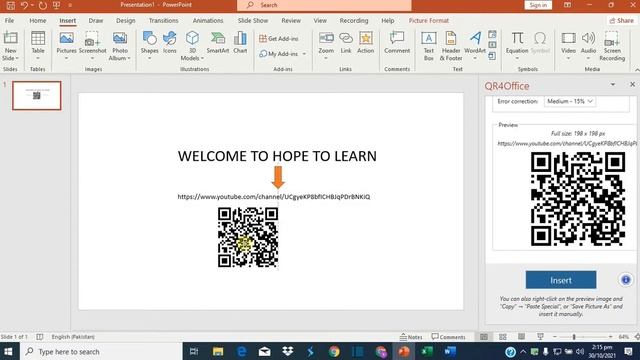Open File Explorer from taskbar
Viewport: 640px width, 360px height.
click(218, 351)
